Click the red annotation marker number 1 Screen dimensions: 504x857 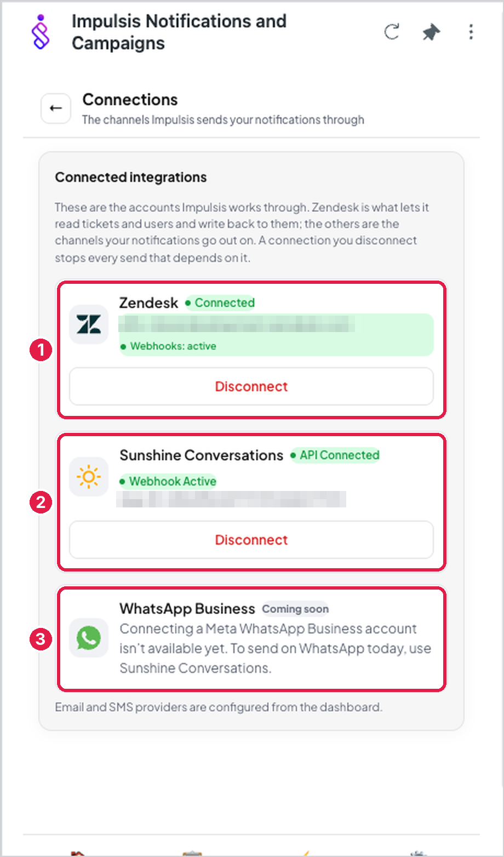click(41, 351)
